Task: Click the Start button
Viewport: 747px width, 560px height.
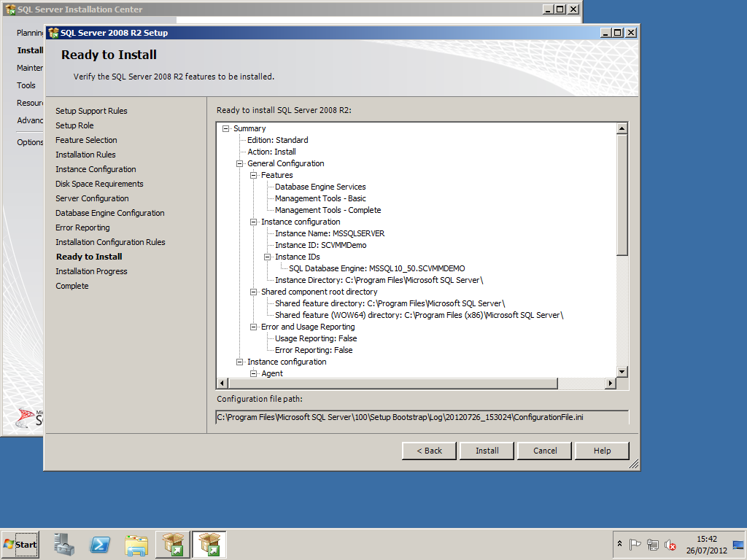Action: (x=20, y=544)
